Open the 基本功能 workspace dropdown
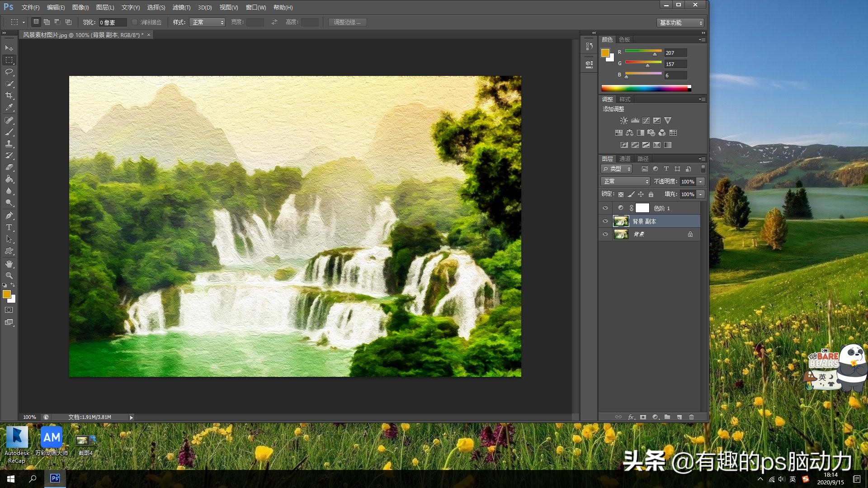 tap(680, 23)
